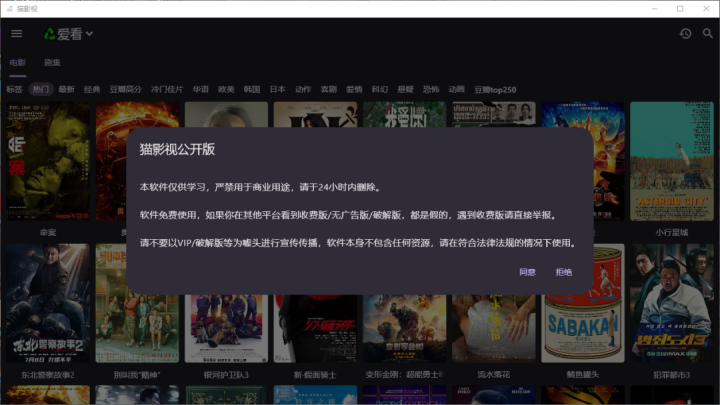This screenshot has height=405, width=720.
Task: Maximize the 猫影视 window
Action: click(680, 8)
